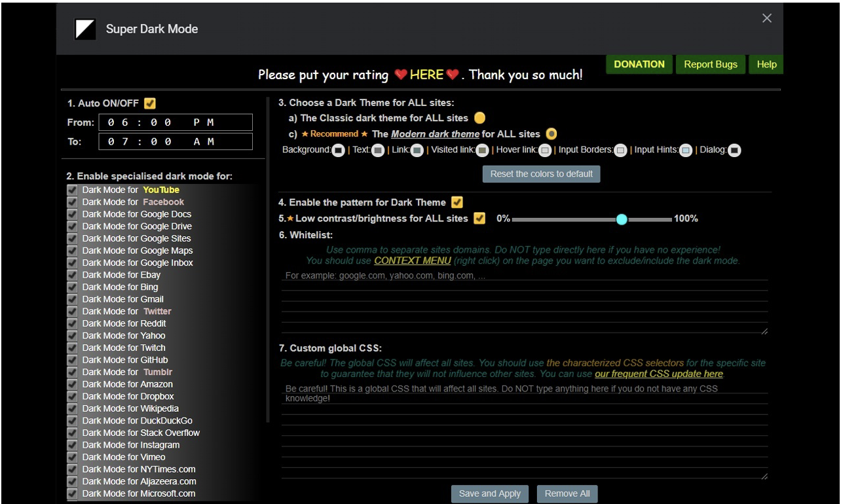Close the Super Dark Mode options dialog
This screenshot has height=504, width=841.
[767, 18]
